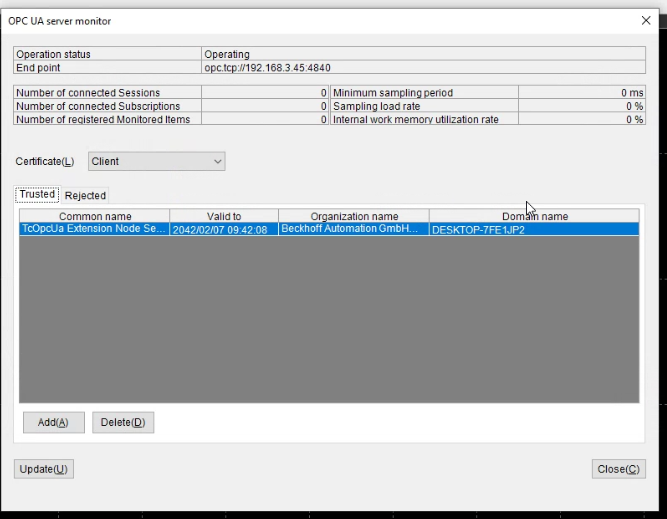667x519 pixels.
Task: Sort by the Common name column header
Action: pyautogui.click(x=94, y=216)
